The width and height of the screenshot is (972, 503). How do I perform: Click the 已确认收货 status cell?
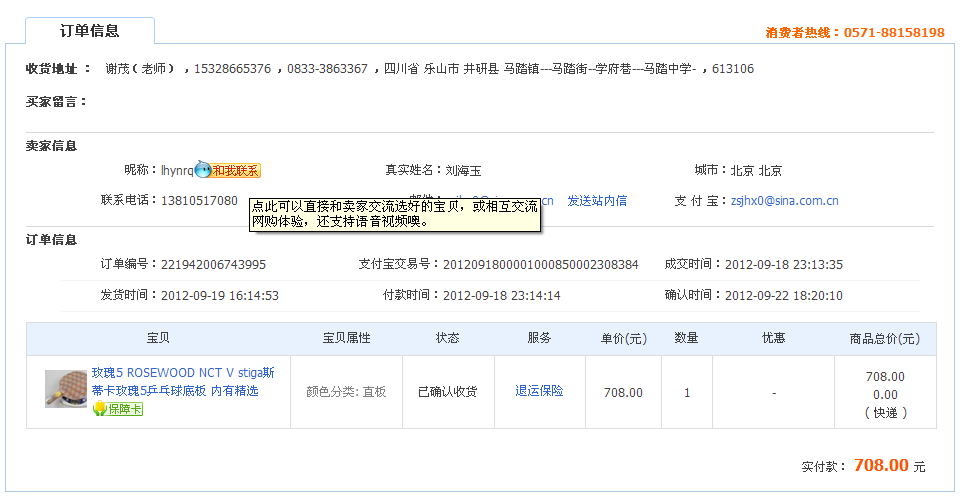[448, 392]
